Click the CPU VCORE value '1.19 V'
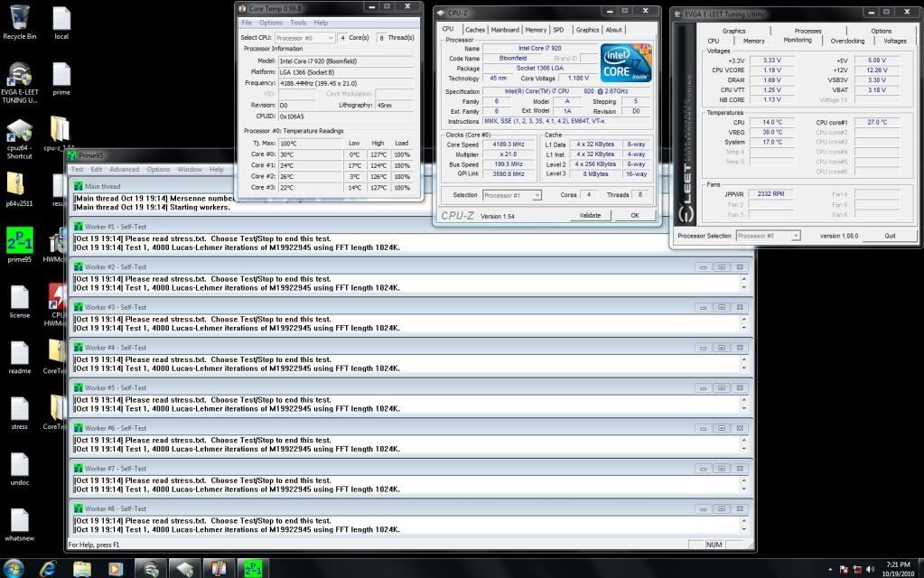Screen dimensions: 924x578 772,70
